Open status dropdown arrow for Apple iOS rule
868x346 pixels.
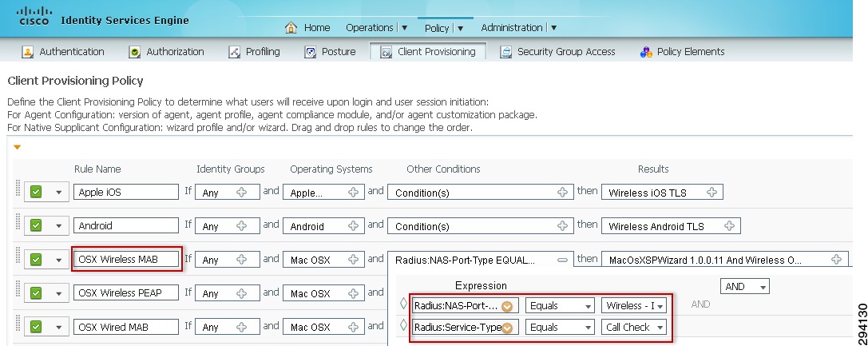(x=58, y=193)
